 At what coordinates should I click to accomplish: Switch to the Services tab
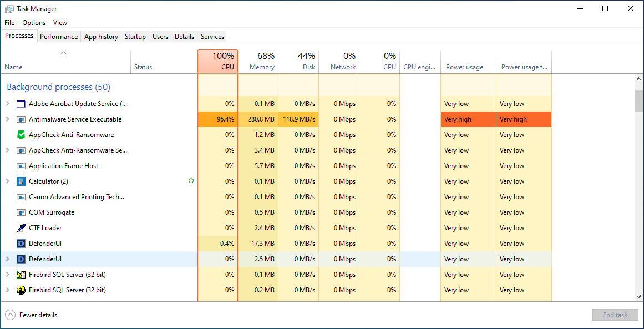(212, 37)
